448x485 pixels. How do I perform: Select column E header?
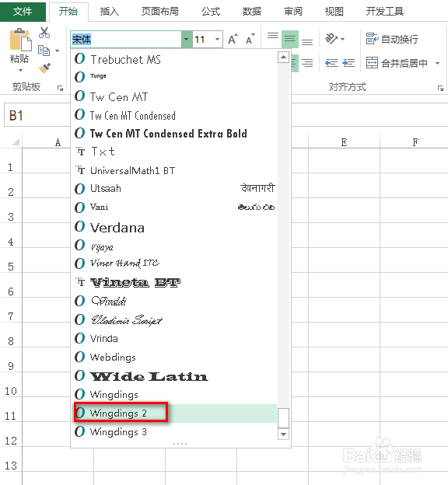[x=344, y=142]
